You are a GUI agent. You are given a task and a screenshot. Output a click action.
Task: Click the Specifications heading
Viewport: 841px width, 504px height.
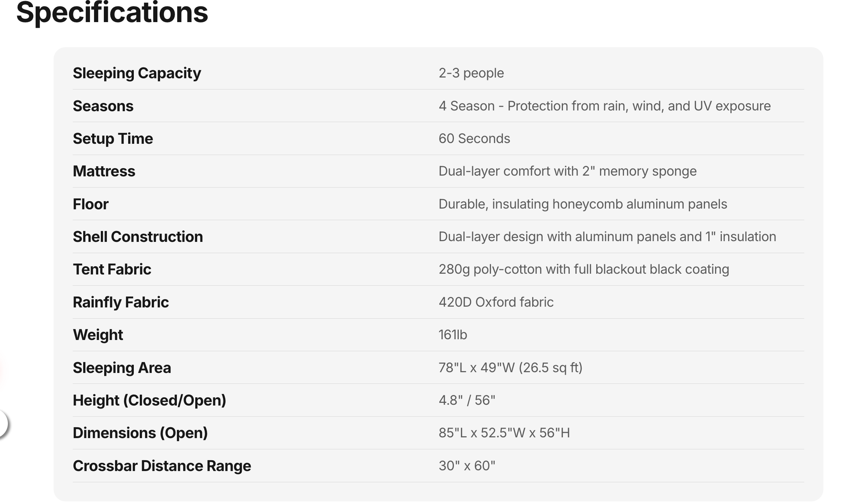point(112,13)
